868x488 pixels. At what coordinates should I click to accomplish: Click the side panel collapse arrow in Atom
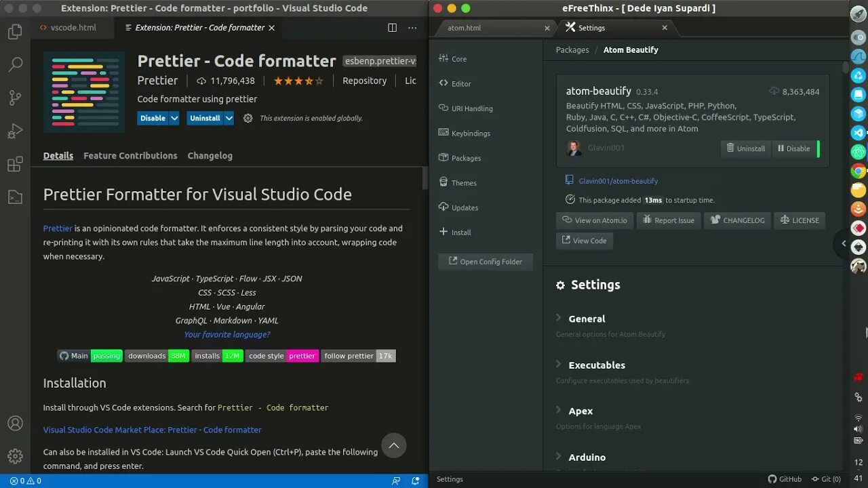(843, 243)
